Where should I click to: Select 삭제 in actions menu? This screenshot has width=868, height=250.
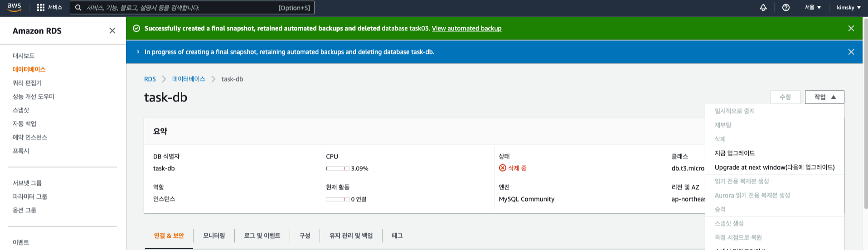[775, 139]
